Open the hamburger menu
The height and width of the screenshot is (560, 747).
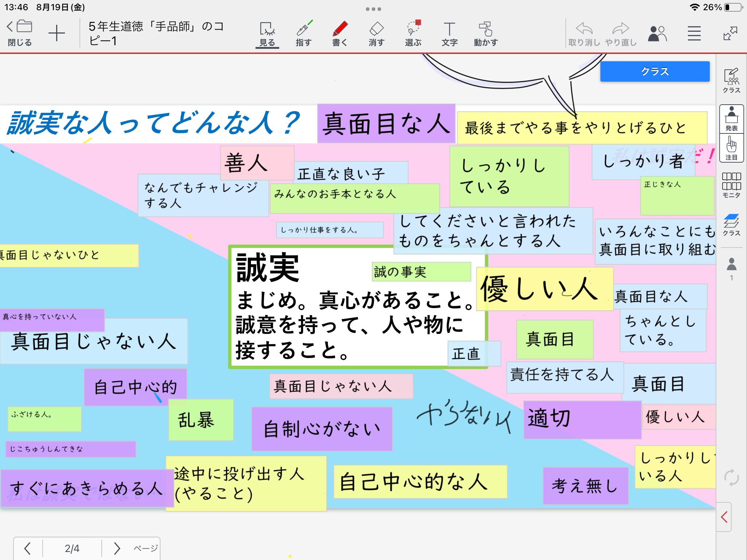[x=694, y=34]
